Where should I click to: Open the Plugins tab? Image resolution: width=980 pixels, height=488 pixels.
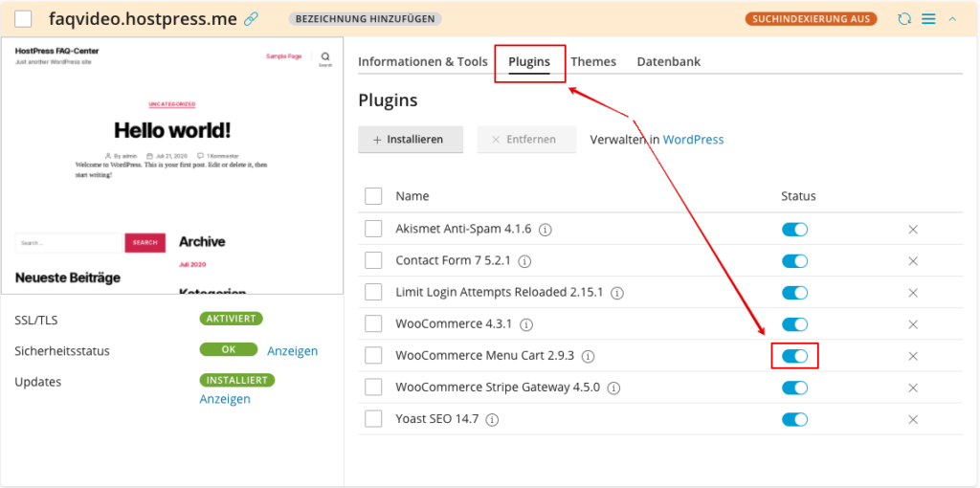529,61
